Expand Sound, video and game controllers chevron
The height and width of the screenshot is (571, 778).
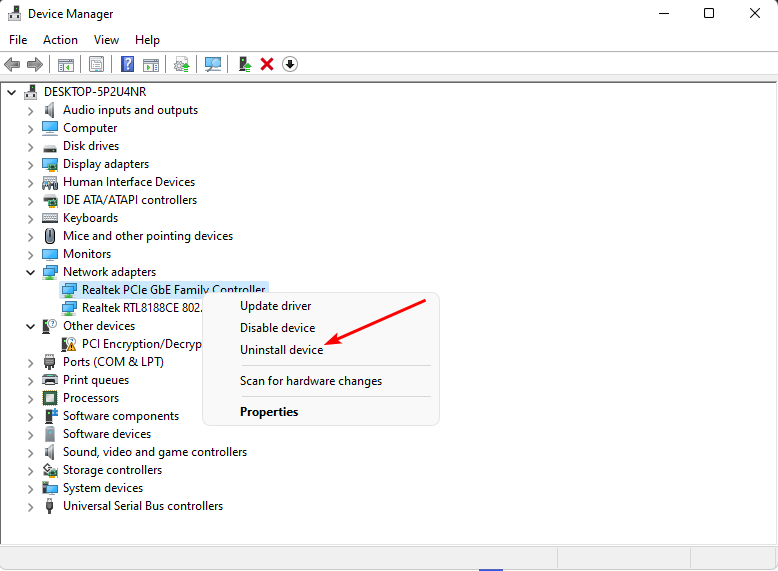tap(30, 452)
